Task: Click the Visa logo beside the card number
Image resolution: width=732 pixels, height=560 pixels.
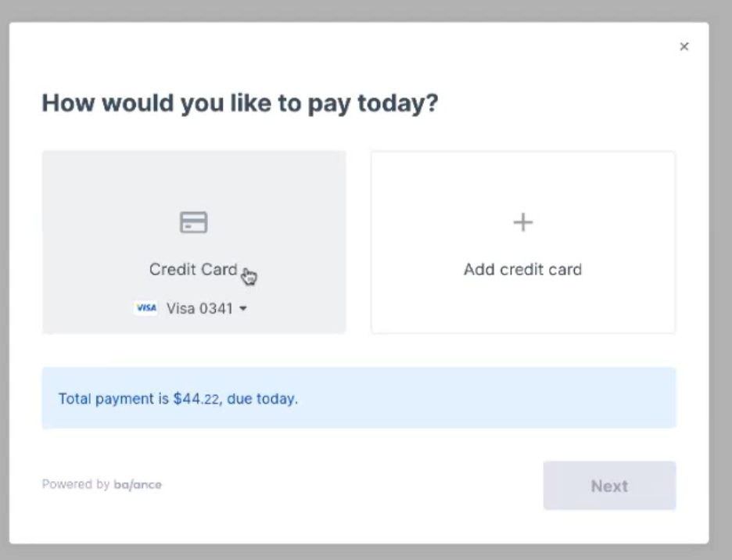Action: click(146, 308)
